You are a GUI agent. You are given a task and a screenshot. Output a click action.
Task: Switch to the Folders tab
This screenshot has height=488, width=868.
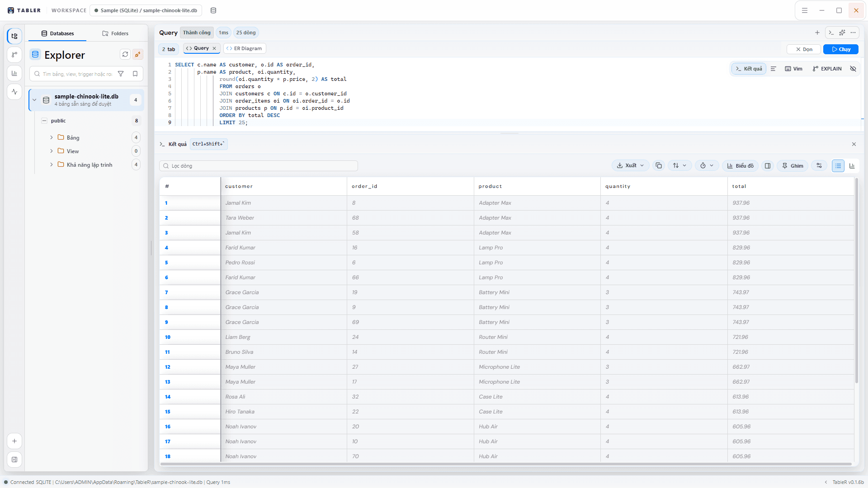[x=115, y=33]
